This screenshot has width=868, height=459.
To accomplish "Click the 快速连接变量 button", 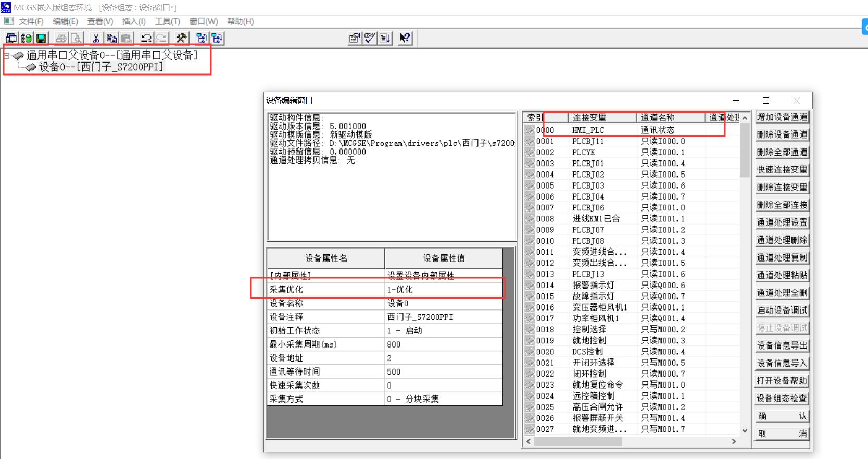I will coord(782,170).
